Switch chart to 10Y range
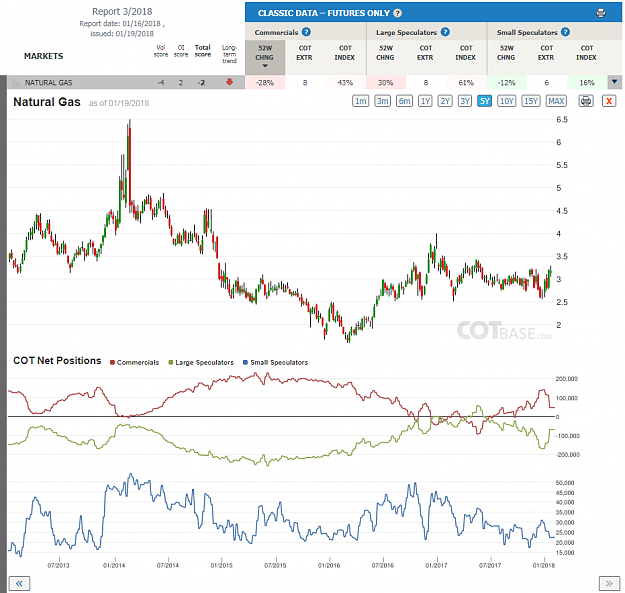The width and height of the screenshot is (625, 593). tap(507, 101)
